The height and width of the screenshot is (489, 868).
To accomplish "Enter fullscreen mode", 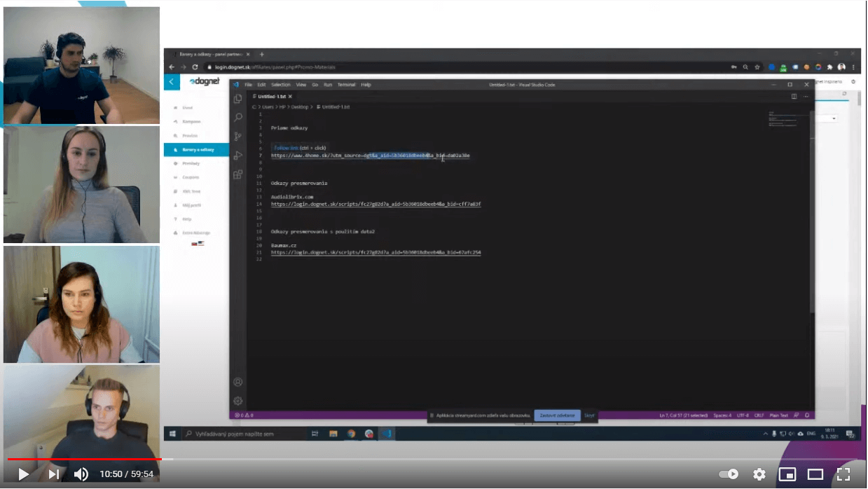I will [843, 474].
